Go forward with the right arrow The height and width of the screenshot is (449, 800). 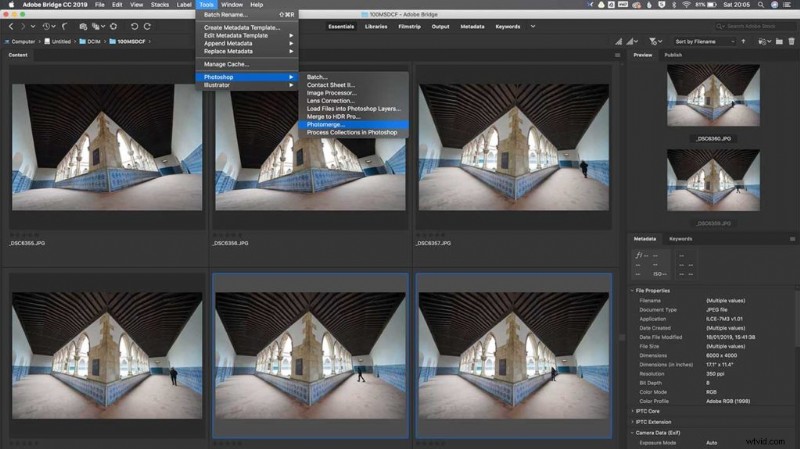pyautogui.click(x=22, y=27)
